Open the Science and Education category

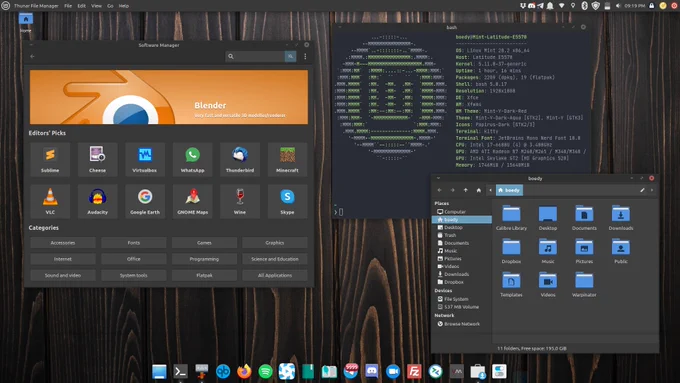tap(275, 259)
